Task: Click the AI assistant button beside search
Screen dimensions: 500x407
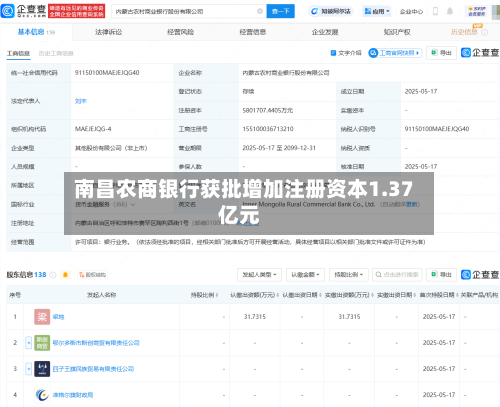Action: point(331,11)
